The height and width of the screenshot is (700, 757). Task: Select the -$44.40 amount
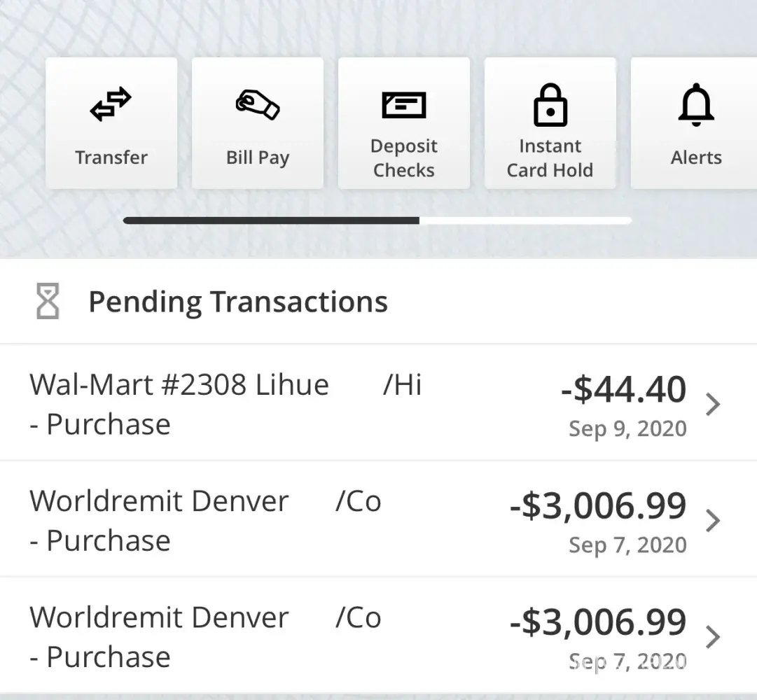[623, 389]
